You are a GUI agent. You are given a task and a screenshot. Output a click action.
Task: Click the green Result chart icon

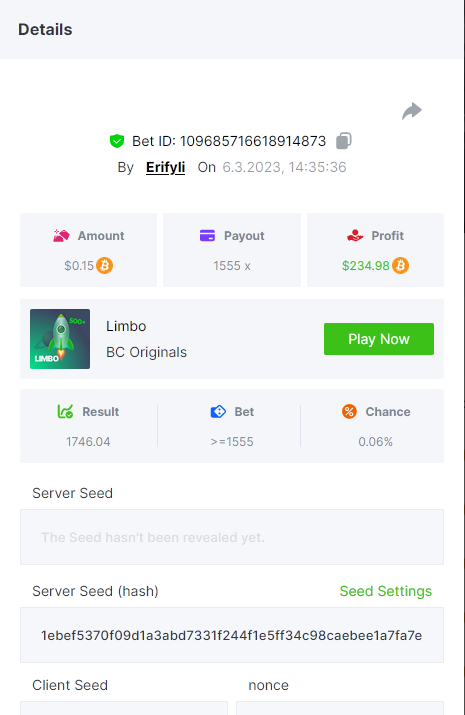(65, 411)
